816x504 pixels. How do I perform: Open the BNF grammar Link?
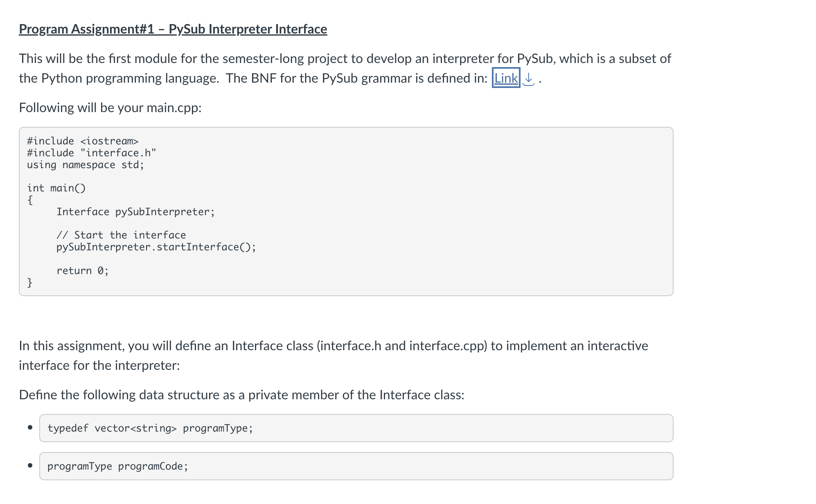click(x=506, y=78)
